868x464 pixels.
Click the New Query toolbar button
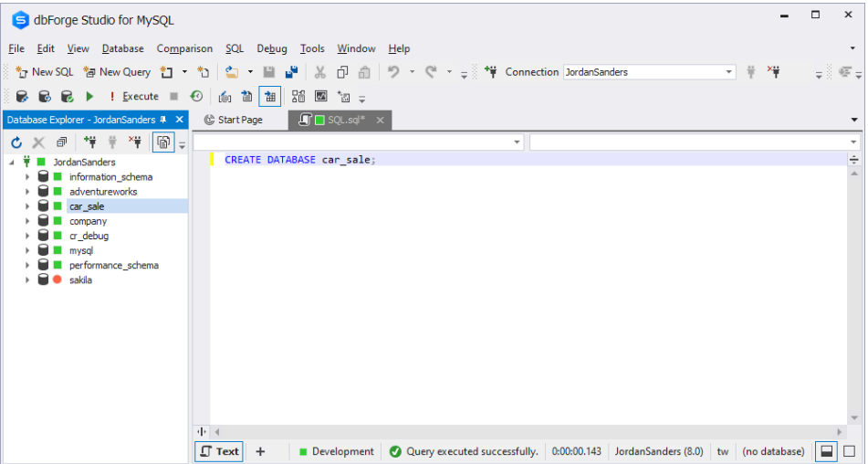(x=117, y=72)
